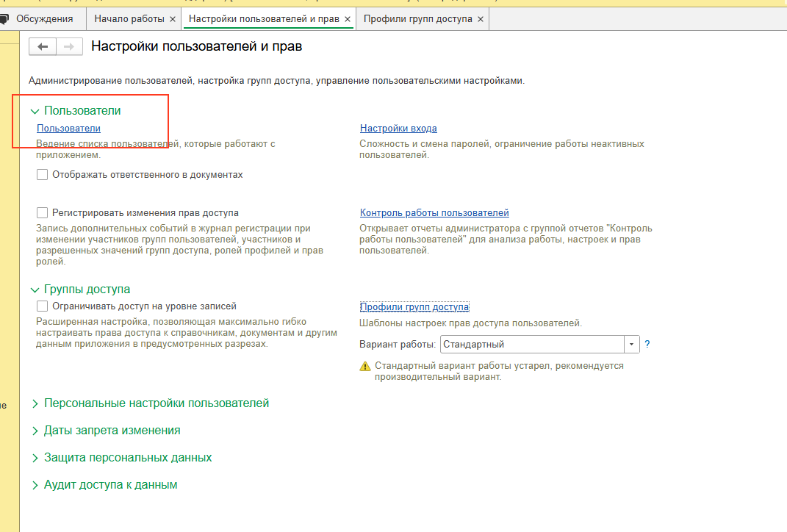Open Контроль работы пользователей link
Viewport: 787px width, 532px height.
click(434, 213)
